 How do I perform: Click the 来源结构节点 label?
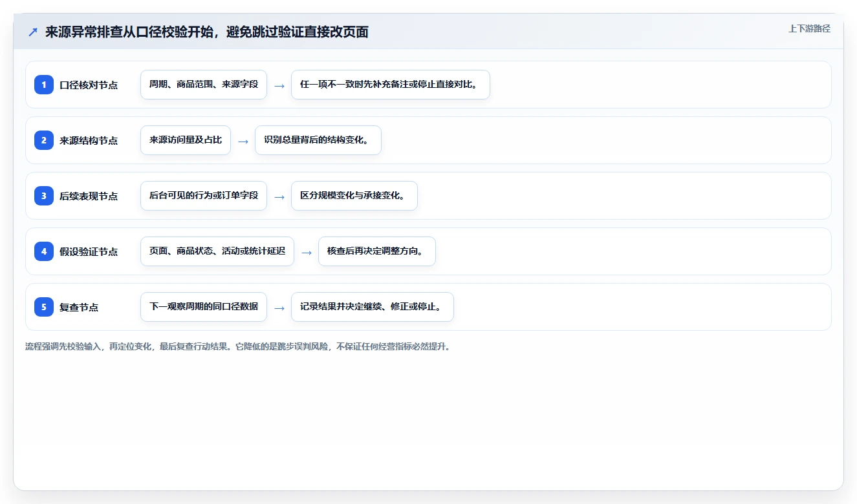pyautogui.click(x=89, y=140)
